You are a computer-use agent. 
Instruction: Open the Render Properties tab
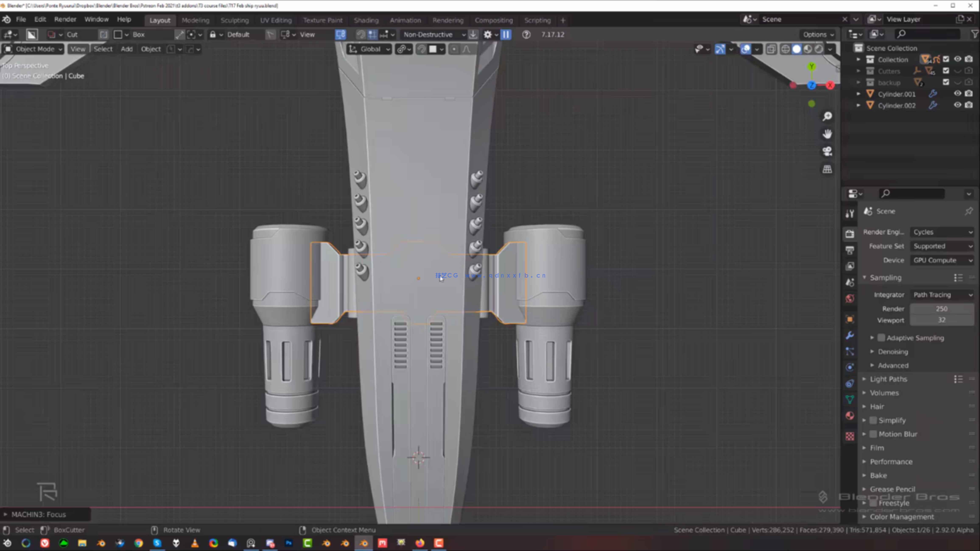pos(850,234)
